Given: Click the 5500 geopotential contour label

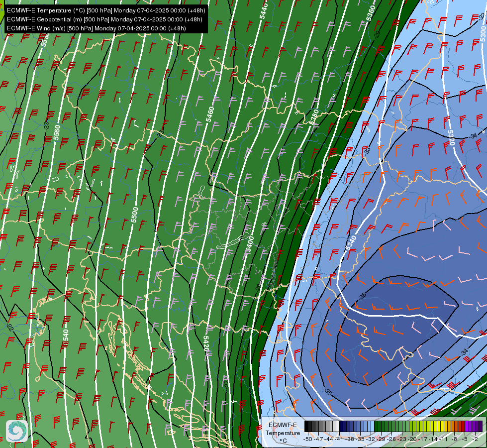Looking at the screenshot, I should pos(134,215).
